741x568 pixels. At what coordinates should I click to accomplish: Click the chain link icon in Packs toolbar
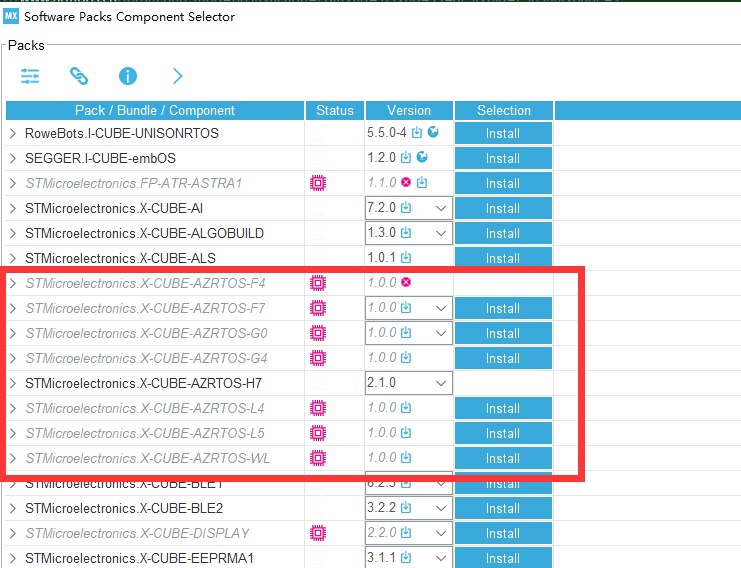tap(79, 76)
